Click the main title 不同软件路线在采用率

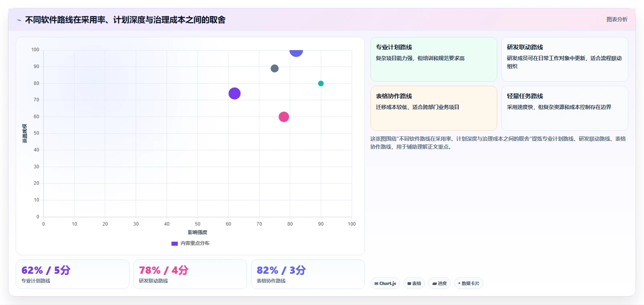[x=125, y=20]
